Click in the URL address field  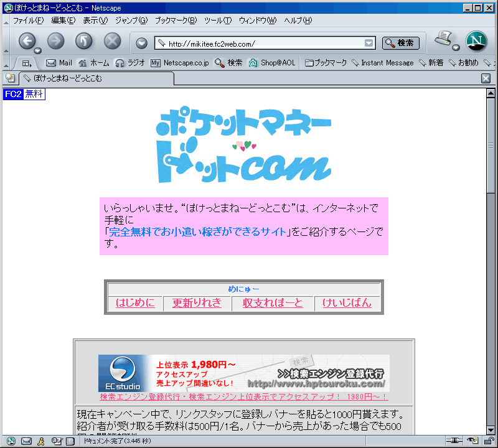265,43
